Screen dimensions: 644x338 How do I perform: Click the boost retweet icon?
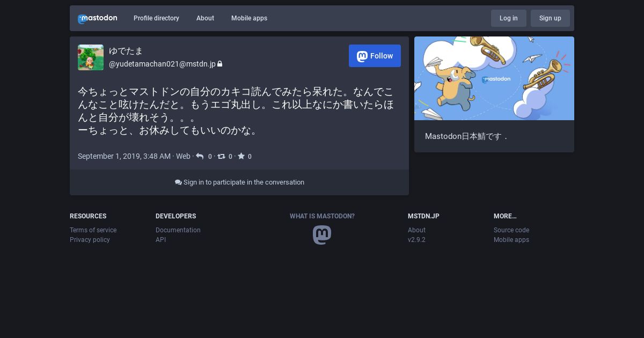221,156
